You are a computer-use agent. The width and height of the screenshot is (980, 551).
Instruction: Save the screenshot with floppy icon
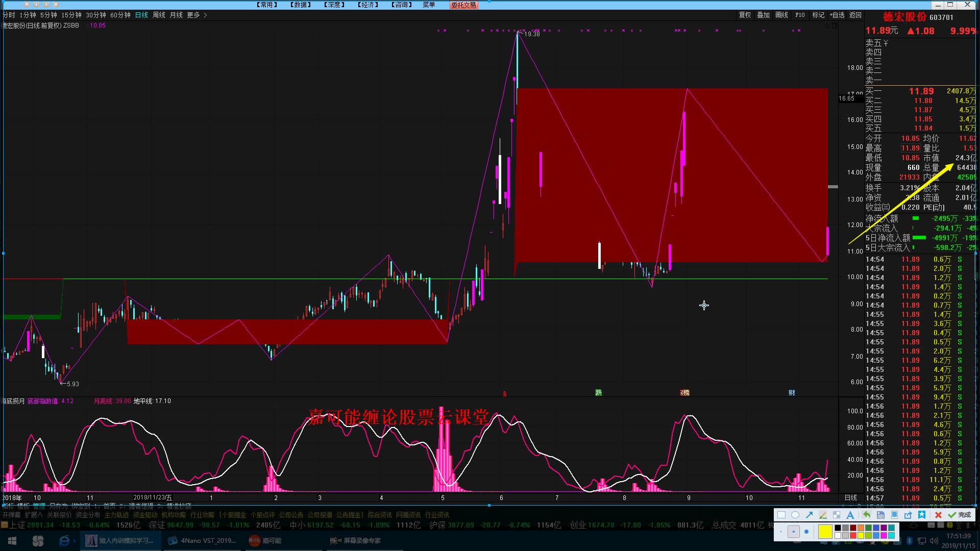pos(880,515)
